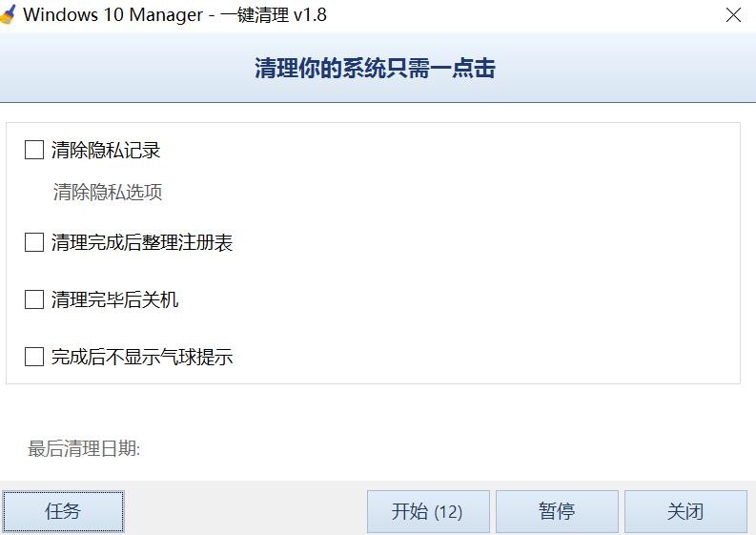Click the broom app icon in title bar
Viewport: 756px width, 535px height.
(x=8, y=14)
